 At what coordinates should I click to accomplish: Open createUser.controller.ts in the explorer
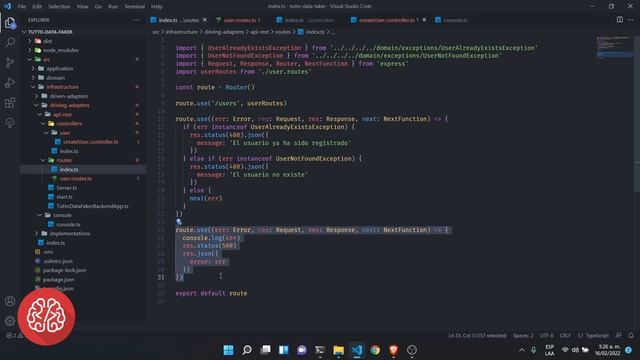(91, 142)
